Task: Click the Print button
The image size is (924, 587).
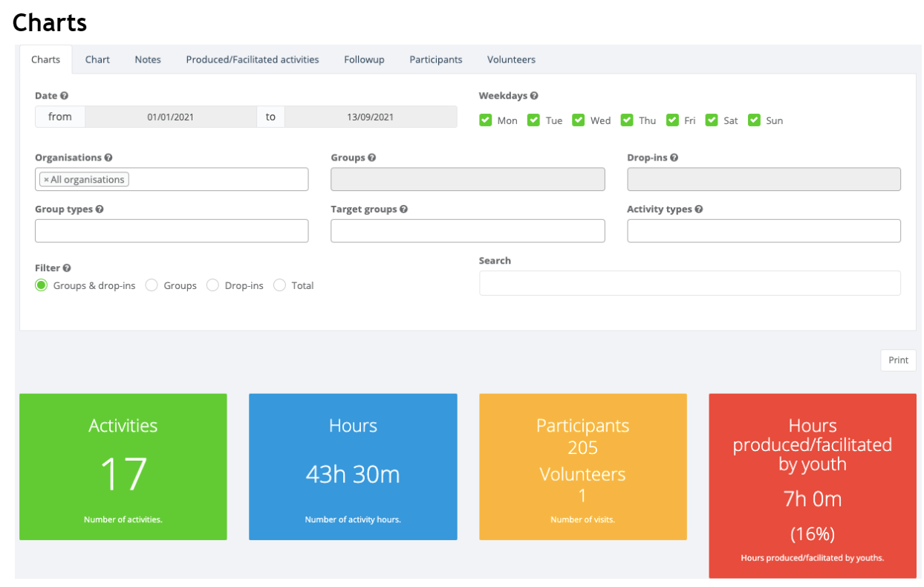Action: pos(898,360)
